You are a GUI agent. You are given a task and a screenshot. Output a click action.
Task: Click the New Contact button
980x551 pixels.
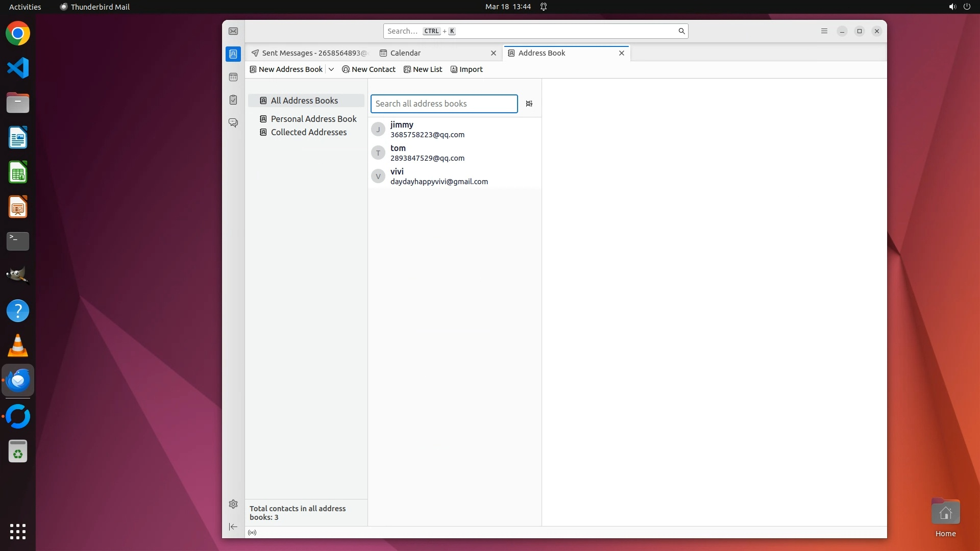click(x=369, y=69)
